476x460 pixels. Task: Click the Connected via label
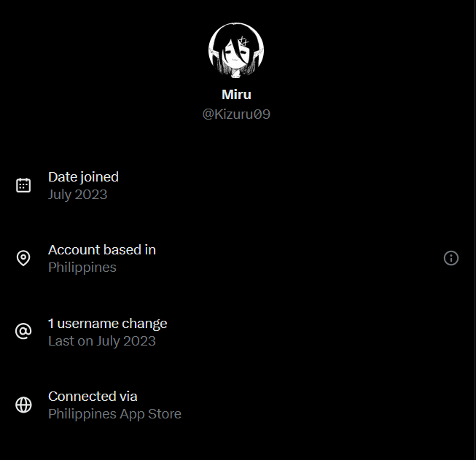[93, 397]
